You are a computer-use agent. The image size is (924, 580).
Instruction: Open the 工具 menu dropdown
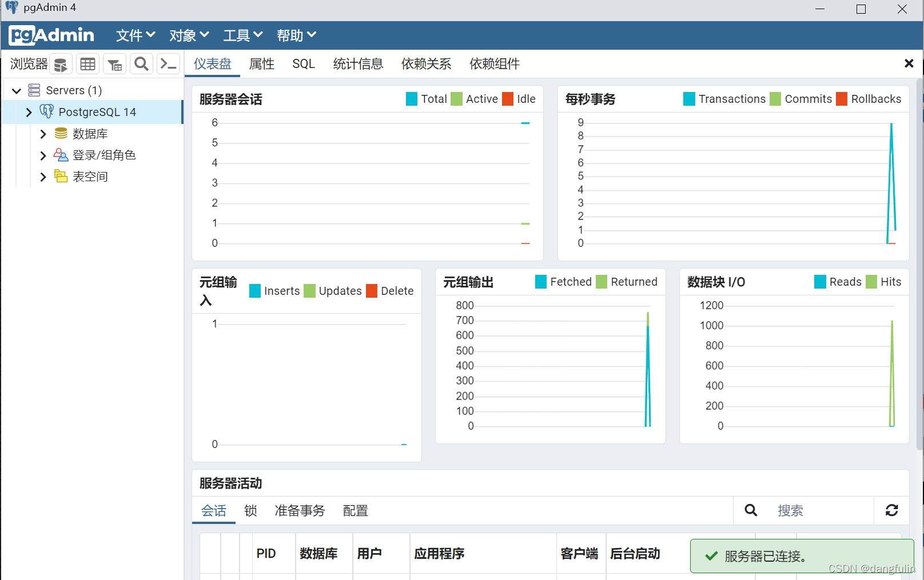[243, 35]
